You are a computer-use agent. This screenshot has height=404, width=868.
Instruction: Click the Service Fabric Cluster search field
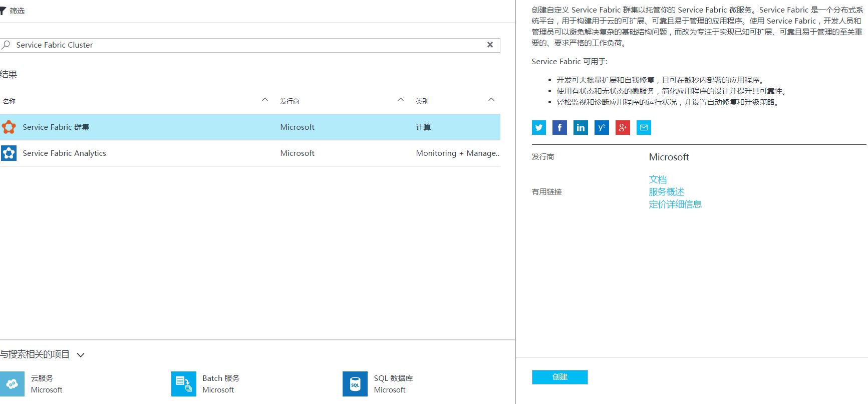tap(250, 45)
